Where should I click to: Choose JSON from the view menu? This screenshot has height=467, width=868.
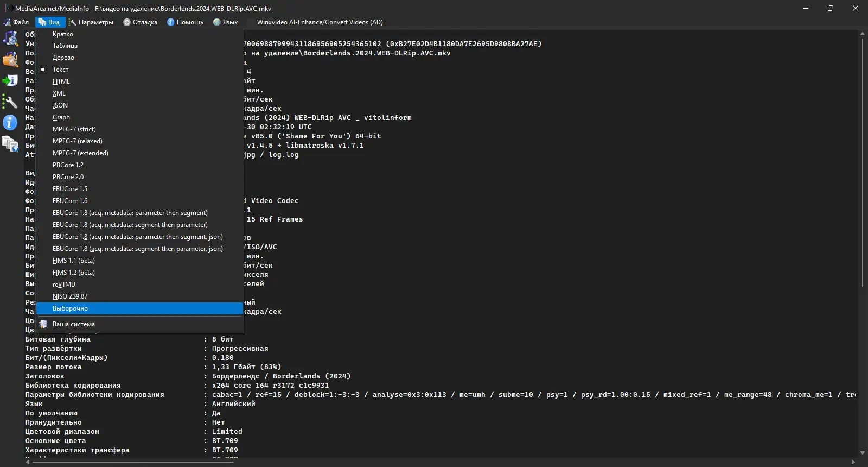60,105
